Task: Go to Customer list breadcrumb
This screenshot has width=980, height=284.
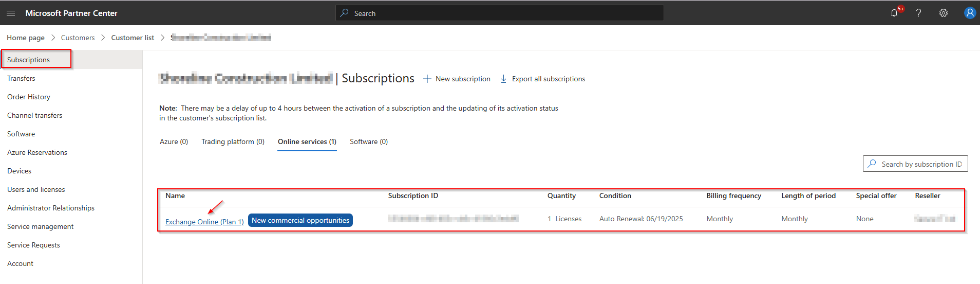Action: point(133,38)
